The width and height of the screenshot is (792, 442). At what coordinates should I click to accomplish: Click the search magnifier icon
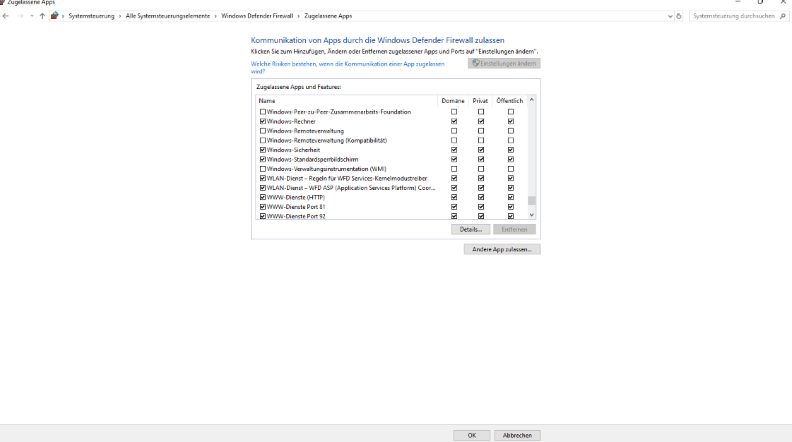point(783,16)
